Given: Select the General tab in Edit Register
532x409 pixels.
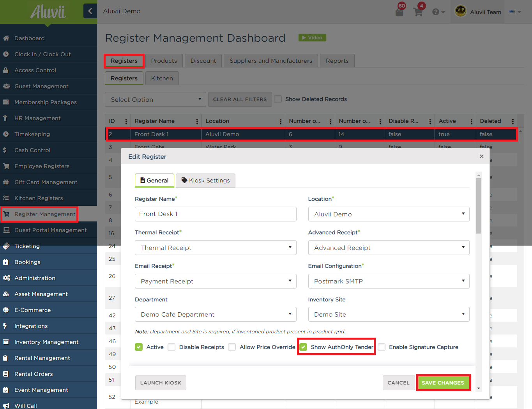Looking at the screenshot, I should pos(154,181).
